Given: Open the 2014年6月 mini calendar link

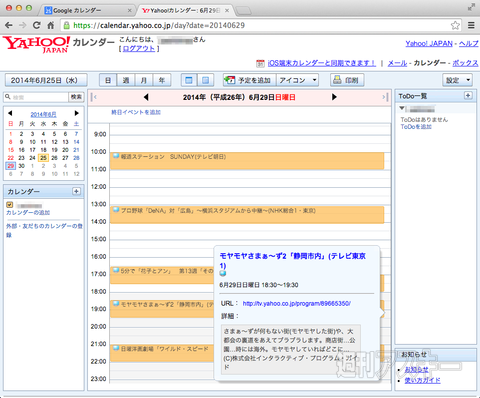Looking at the screenshot, I should 43,114.
